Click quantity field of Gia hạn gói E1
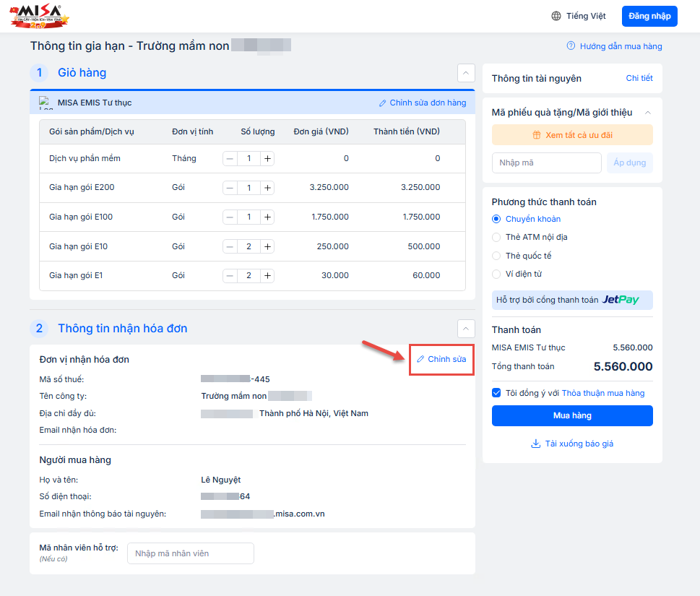This screenshot has height=596, width=700. click(x=249, y=276)
